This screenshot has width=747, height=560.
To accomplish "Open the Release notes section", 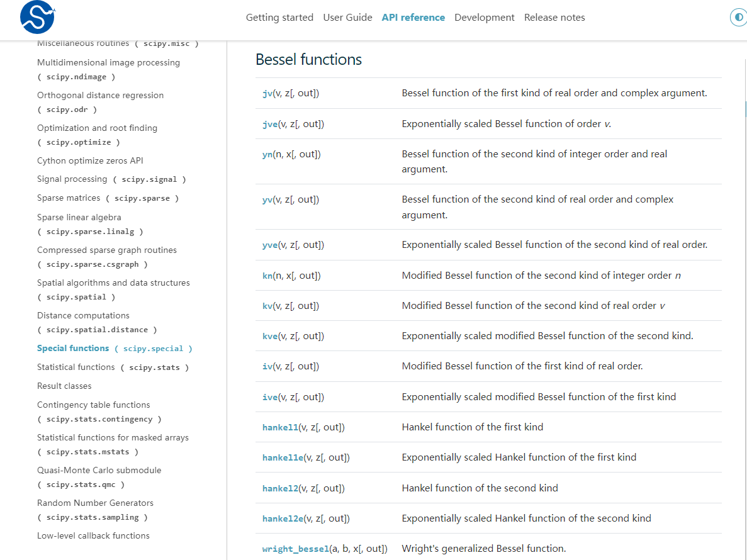I will [554, 17].
